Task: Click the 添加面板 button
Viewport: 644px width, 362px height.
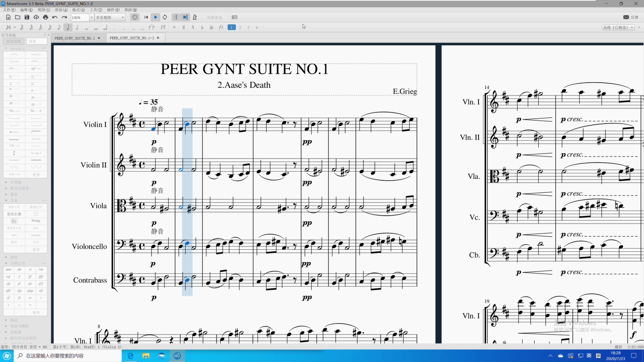Action: (14, 41)
